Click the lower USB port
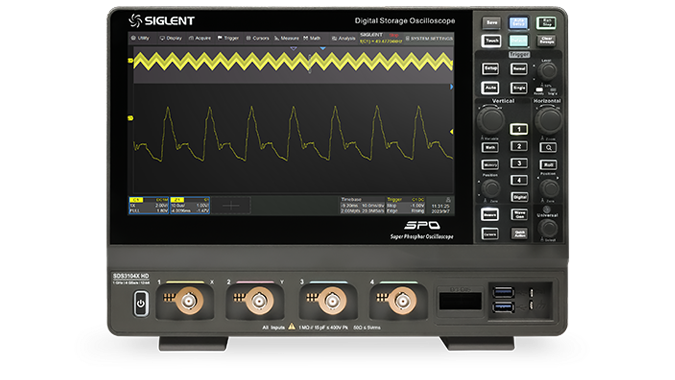This screenshot has height=380, width=675. pos(503,307)
